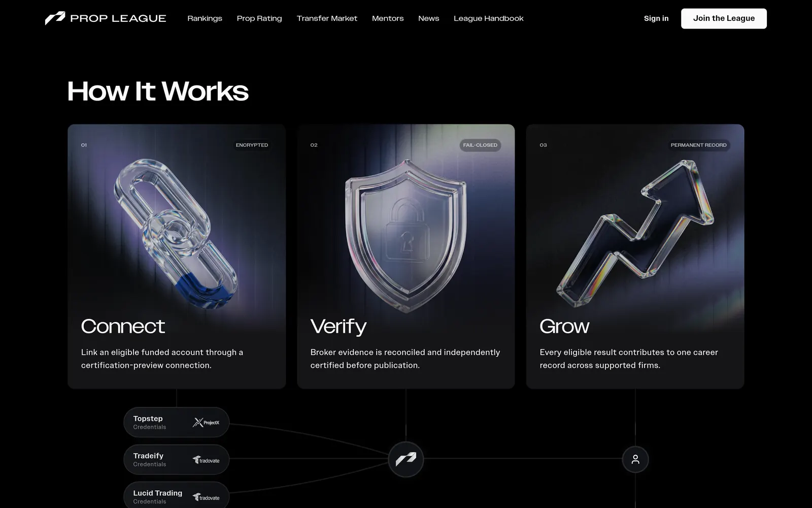Select the Lucid Trading Credentials pill
Image resolution: width=812 pixels, height=508 pixels.
[x=177, y=495]
